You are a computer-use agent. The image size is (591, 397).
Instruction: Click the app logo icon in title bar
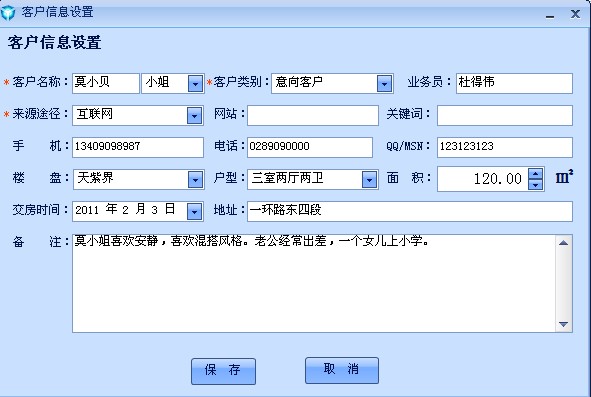[8, 12]
